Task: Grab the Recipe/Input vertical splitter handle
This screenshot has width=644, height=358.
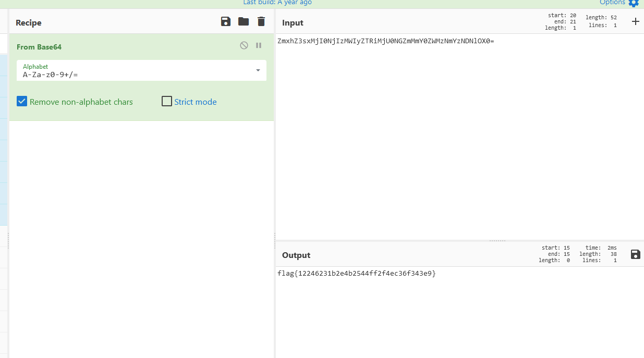Action: click(x=275, y=241)
